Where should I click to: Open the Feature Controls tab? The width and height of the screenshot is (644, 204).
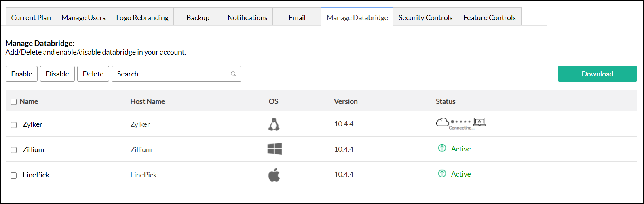click(489, 18)
